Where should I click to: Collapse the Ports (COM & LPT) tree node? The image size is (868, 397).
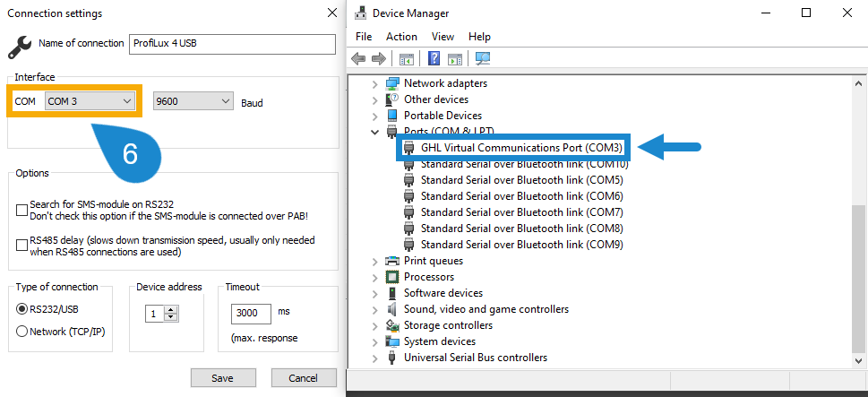tap(374, 132)
